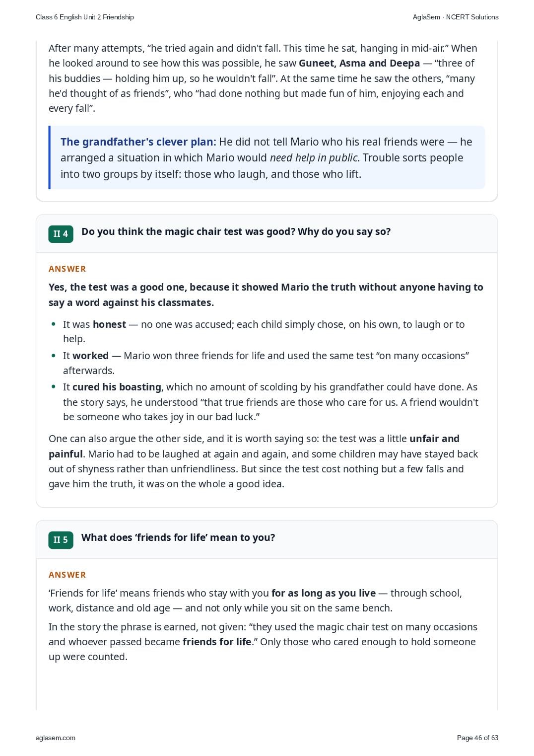Screen dimensions: 534x756
Task: Click 'The grandfather's clever plan' callout heading
Action: pyautogui.click(x=138, y=142)
